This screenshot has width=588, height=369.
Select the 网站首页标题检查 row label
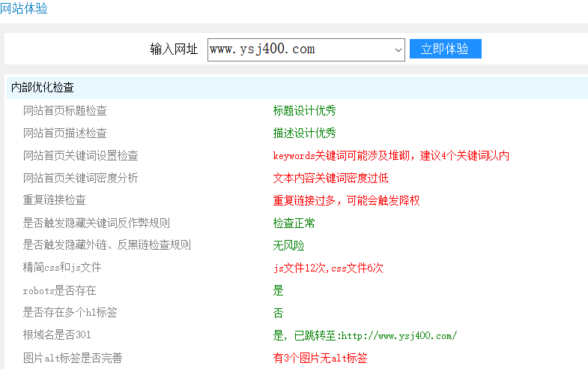click(x=65, y=111)
